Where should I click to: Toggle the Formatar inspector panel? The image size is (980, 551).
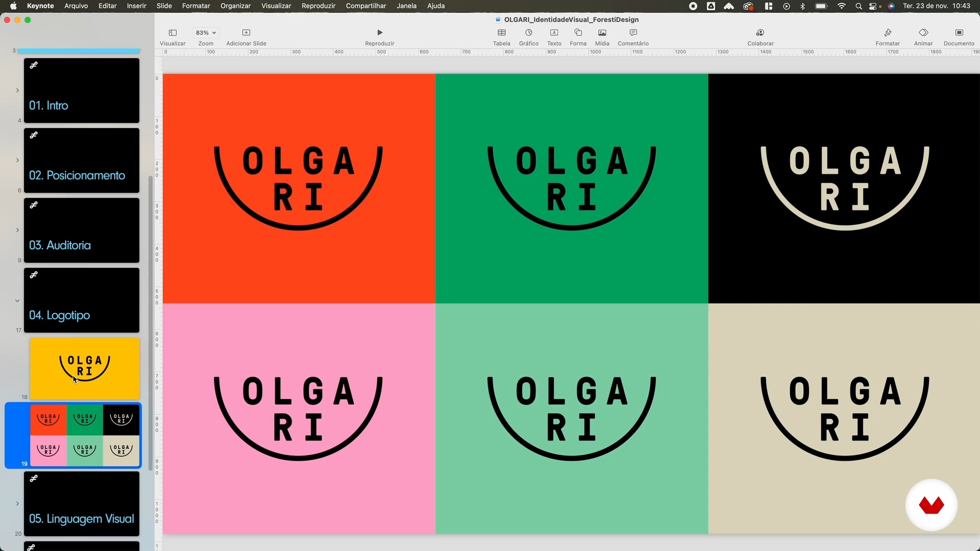click(x=888, y=33)
